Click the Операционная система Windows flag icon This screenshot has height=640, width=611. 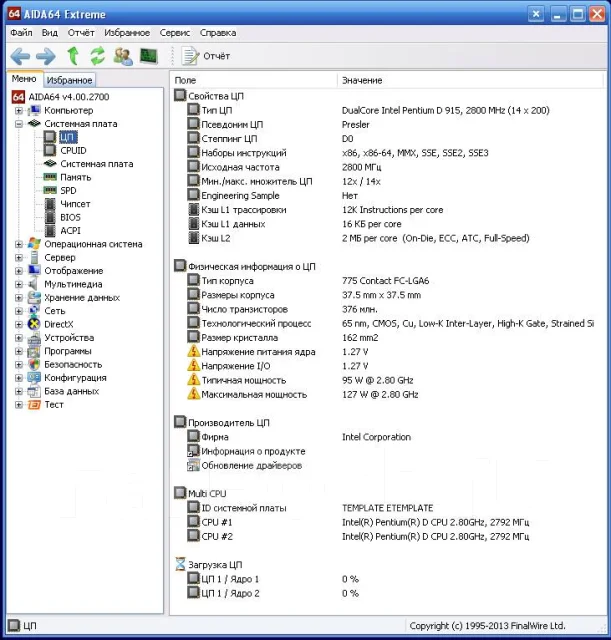pos(34,244)
